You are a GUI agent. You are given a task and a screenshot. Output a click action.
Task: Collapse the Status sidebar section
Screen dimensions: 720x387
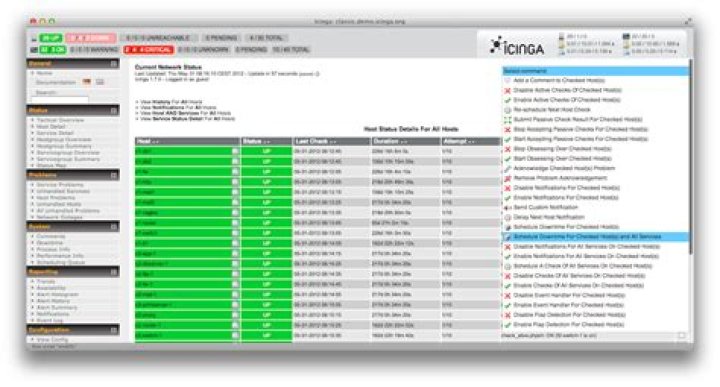(x=114, y=111)
